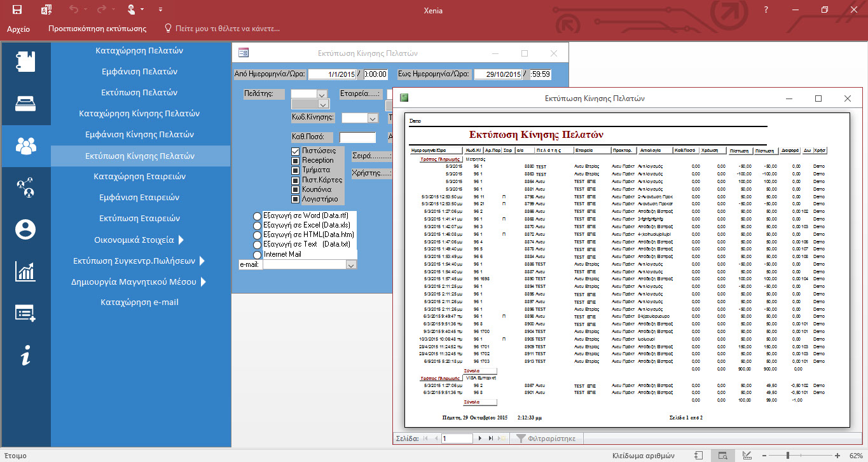Open the Αρχείο menu
Screen dimensions: 868x462
18,29
